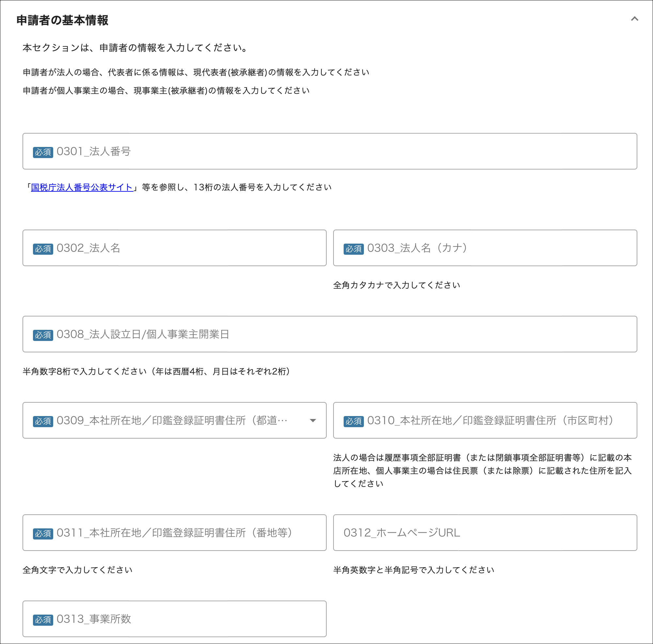
Task: Click the 0313_事業所数 input field
Action: pyautogui.click(x=174, y=619)
